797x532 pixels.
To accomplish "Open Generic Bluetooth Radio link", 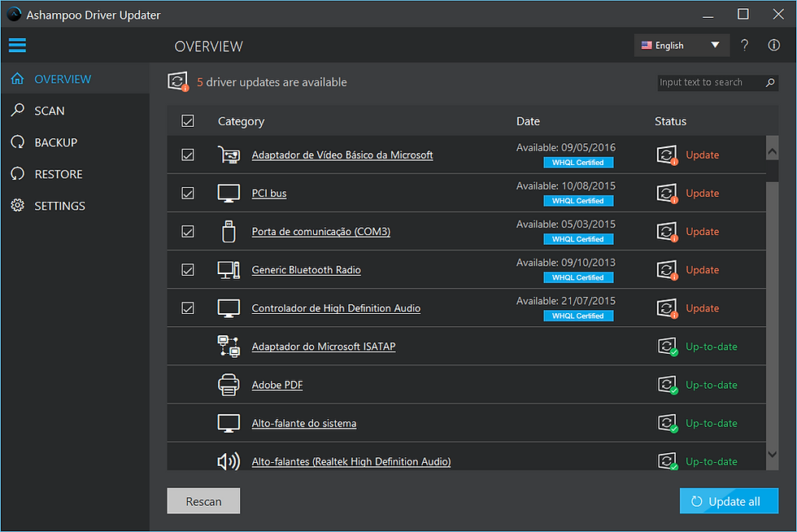I will click(x=306, y=270).
